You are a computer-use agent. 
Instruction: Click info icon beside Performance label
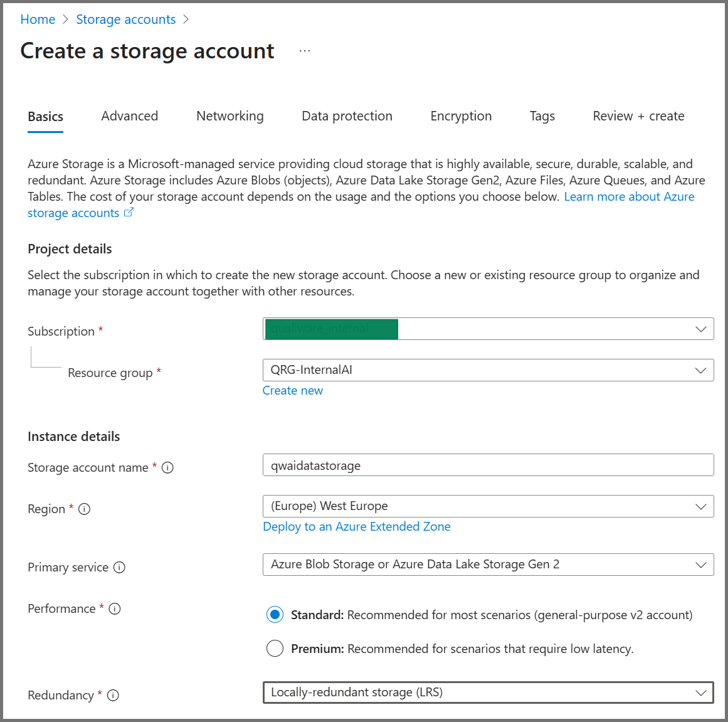tap(115, 608)
